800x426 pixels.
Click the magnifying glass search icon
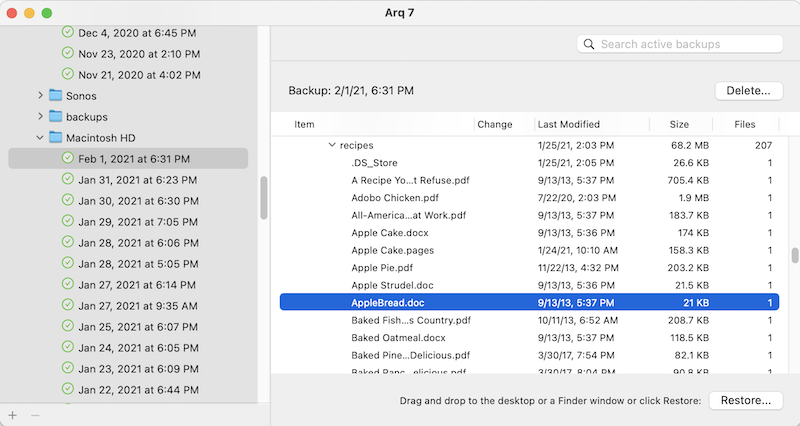[x=590, y=44]
